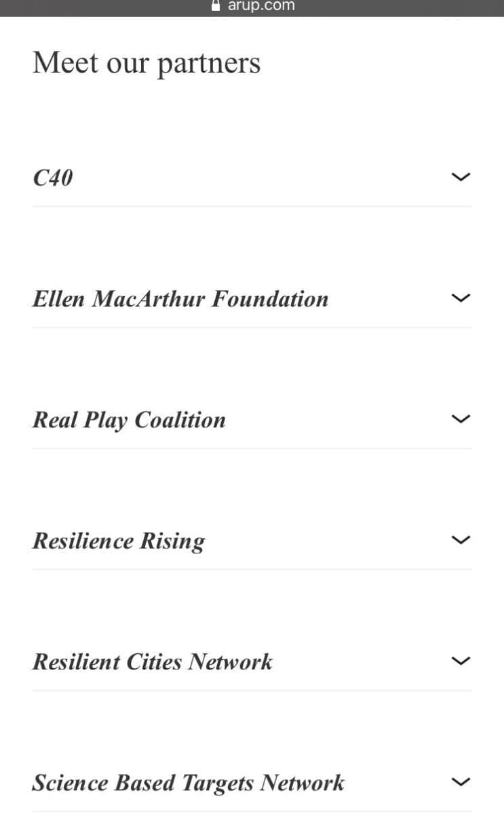
Task: Click the chevron beside Ellen MacArthur Foundation
Action: coord(461,298)
